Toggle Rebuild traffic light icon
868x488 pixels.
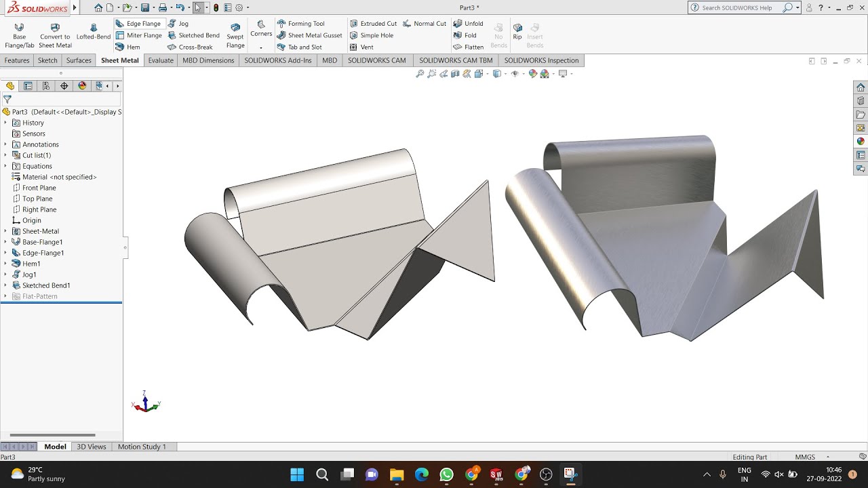(x=216, y=7)
